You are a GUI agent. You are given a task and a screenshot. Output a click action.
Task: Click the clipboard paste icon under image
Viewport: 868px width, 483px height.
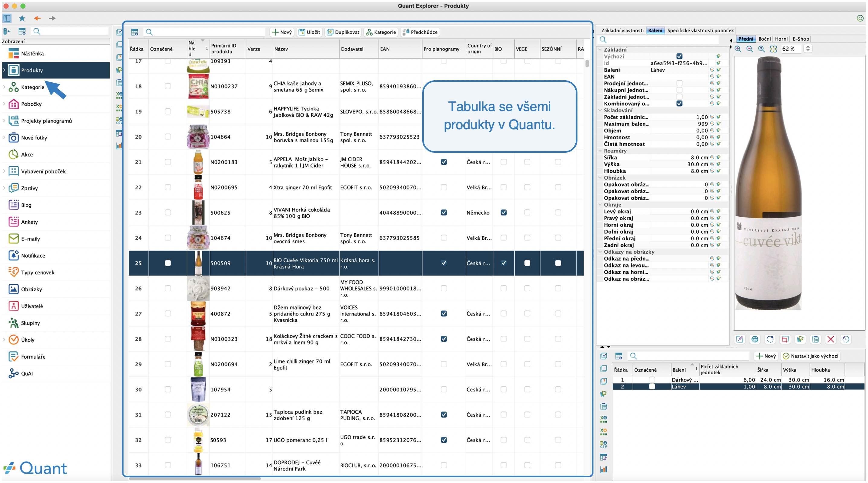coord(816,339)
